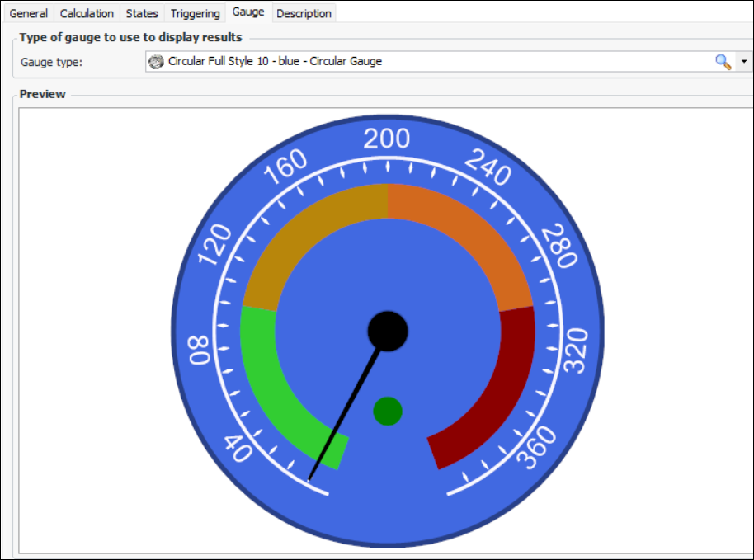Click the 320 scale label on gauge
Screen dimensions: 754x560
(x=576, y=351)
